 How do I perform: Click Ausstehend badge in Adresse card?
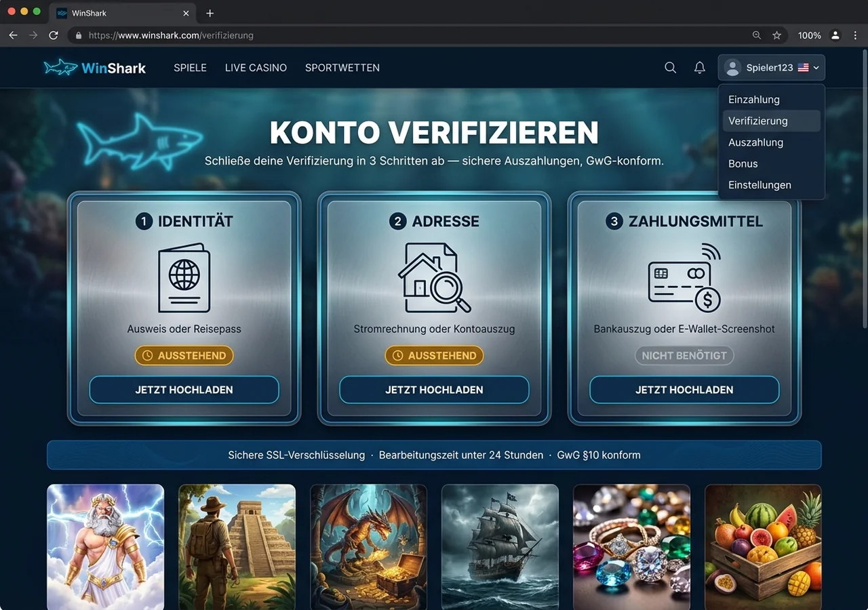[434, 355]
